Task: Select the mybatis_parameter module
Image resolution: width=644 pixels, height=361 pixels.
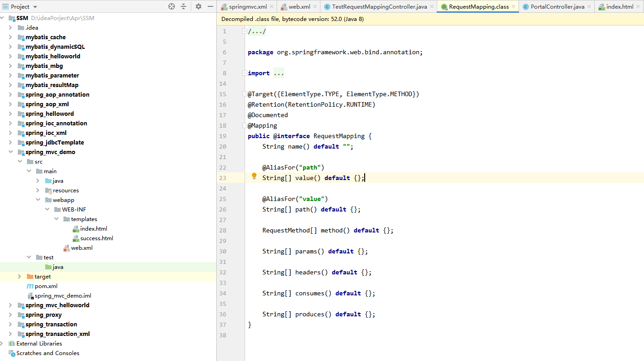Action: 52,76
